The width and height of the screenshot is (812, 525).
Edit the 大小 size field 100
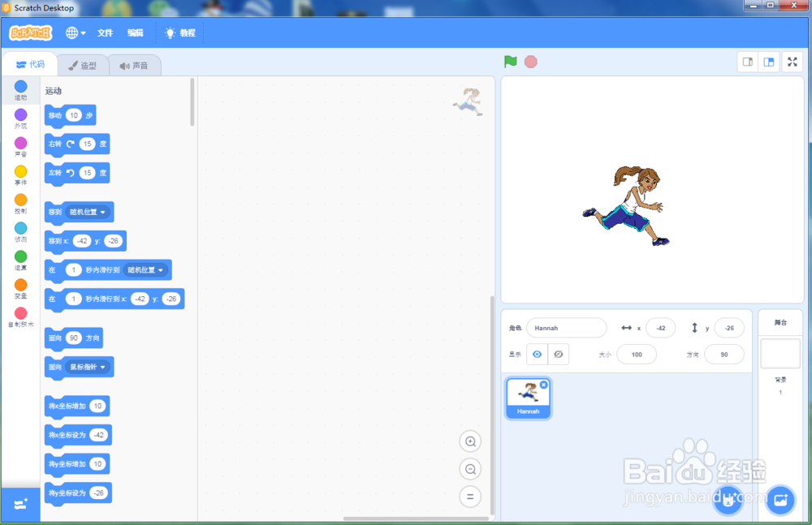pyautogui.click(x=637, y=355)
